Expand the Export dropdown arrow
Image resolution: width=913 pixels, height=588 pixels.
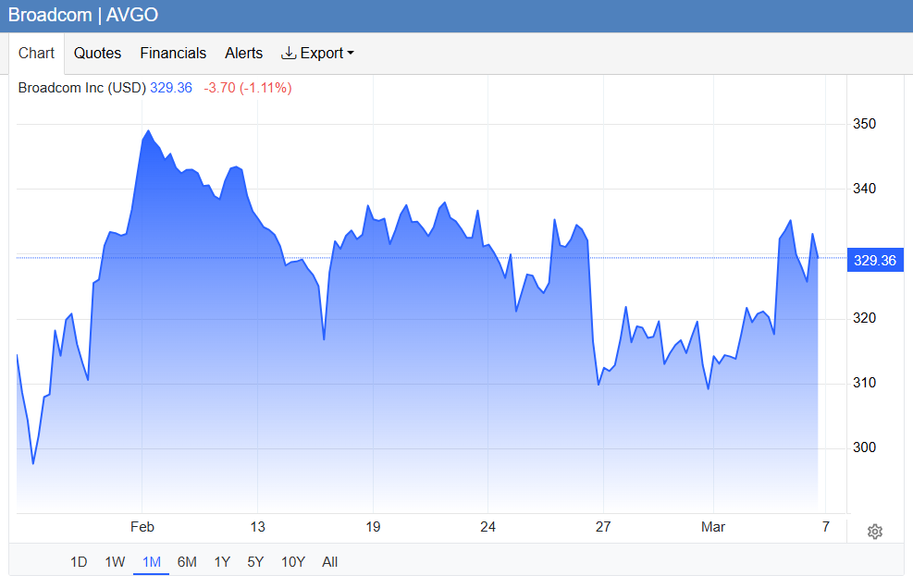351,54
